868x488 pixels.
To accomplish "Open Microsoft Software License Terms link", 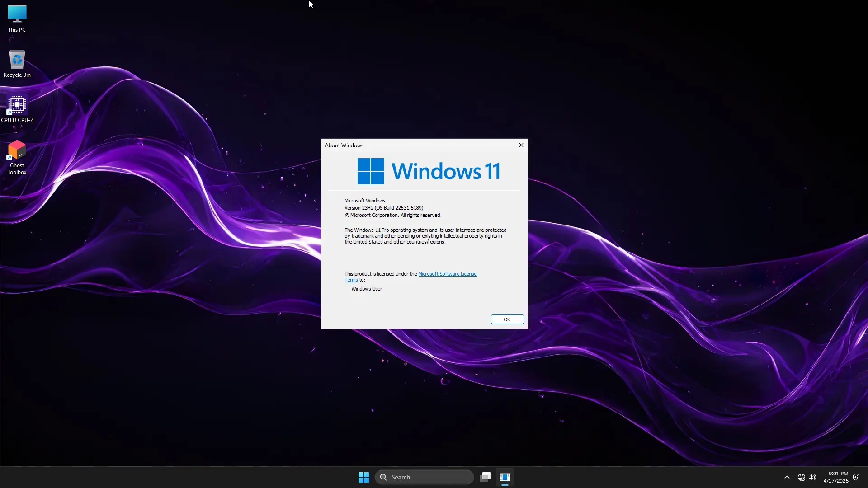I will pos(447,274).
